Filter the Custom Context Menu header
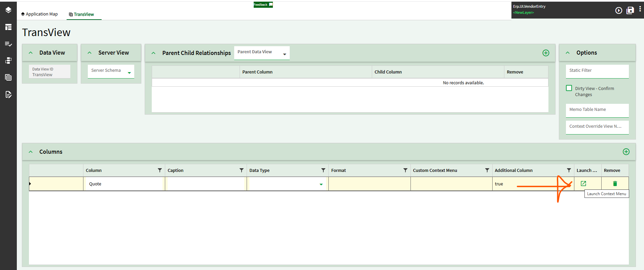The height and width of the screenshot is (270, 644). point(487,170)
